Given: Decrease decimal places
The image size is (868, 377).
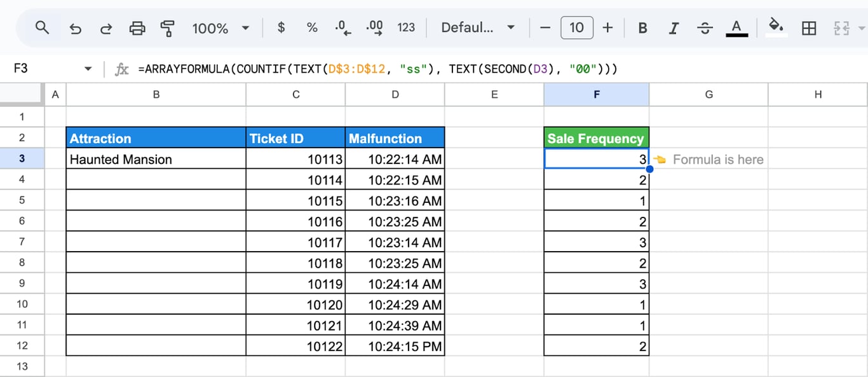Looking at the screenshot, I should coord(343,27).
